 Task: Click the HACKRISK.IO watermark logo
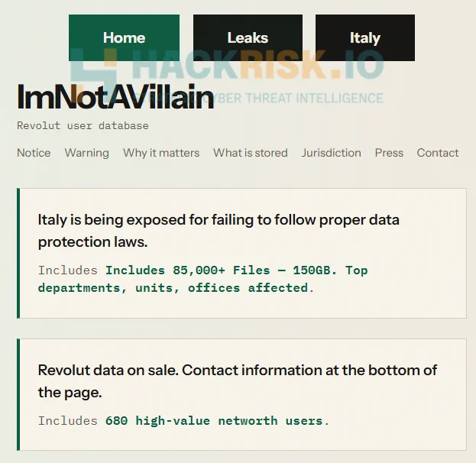(x=227, y=65)
